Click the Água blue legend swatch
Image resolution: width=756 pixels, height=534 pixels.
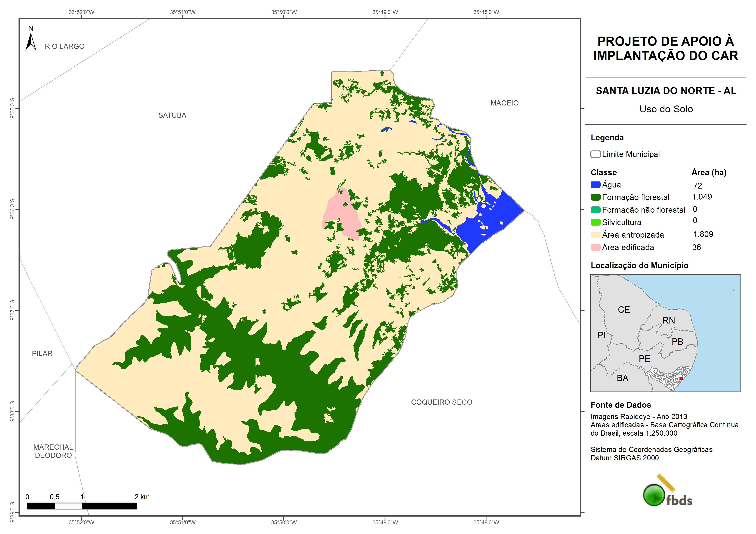[595, 185]
